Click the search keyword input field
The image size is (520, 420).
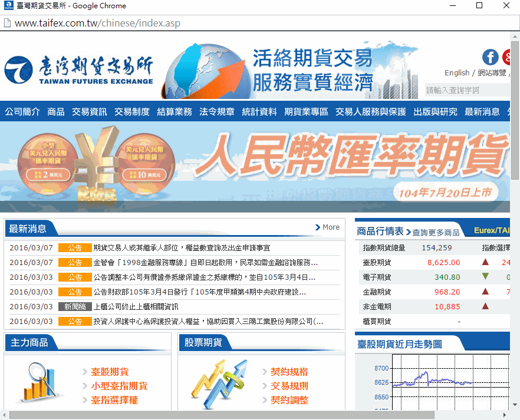[x=467, y=90]
